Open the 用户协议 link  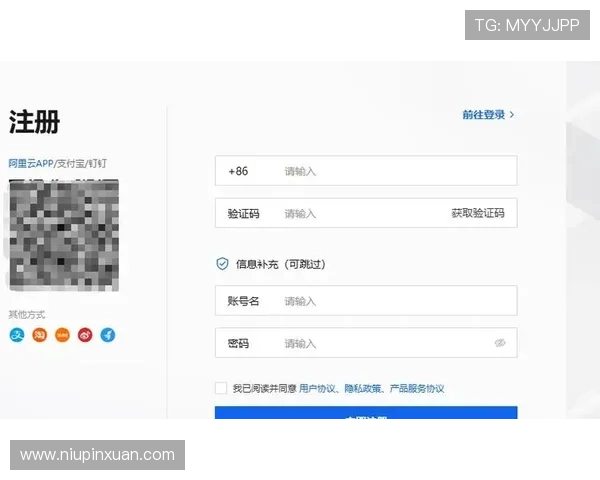[x=317, y=389]
